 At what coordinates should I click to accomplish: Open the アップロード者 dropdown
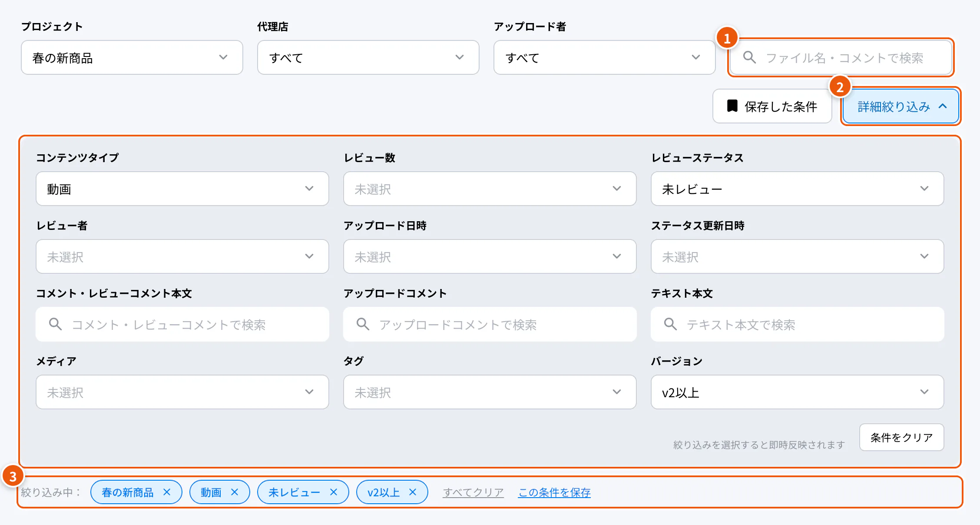point(605,57)
